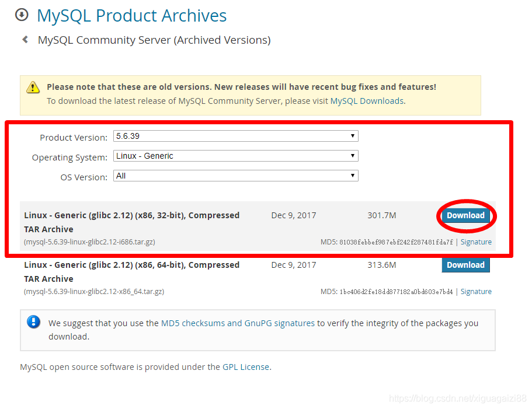Viewport: 532px width, 409px height.
Task: Open the MD5 checksums and GnuPG signatures link
Action: click(238, 323)
